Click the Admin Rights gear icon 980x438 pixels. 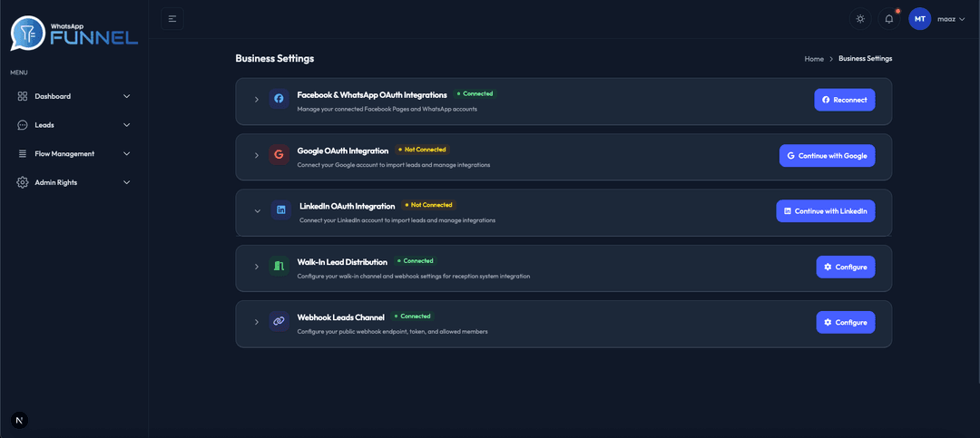pos(23,182)
